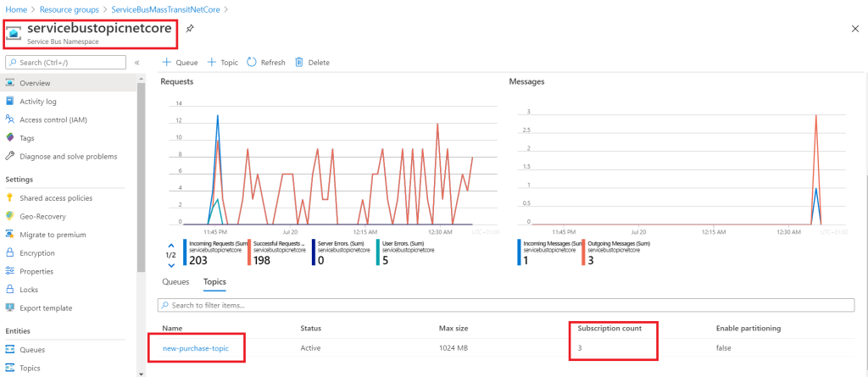Go to Geo-Recovery settings
Viewport: 868px width, 377px height.
click(x=43, y=216)
